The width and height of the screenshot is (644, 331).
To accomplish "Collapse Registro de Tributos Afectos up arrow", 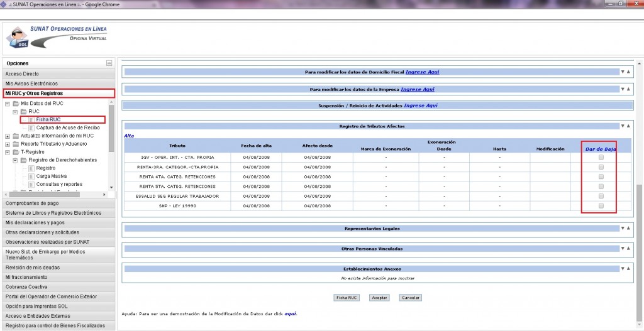I will click(628, 126).
